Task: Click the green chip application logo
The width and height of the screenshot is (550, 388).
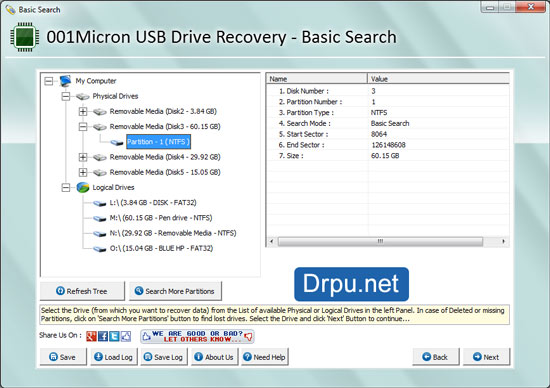Action: (x=25, y=37)
